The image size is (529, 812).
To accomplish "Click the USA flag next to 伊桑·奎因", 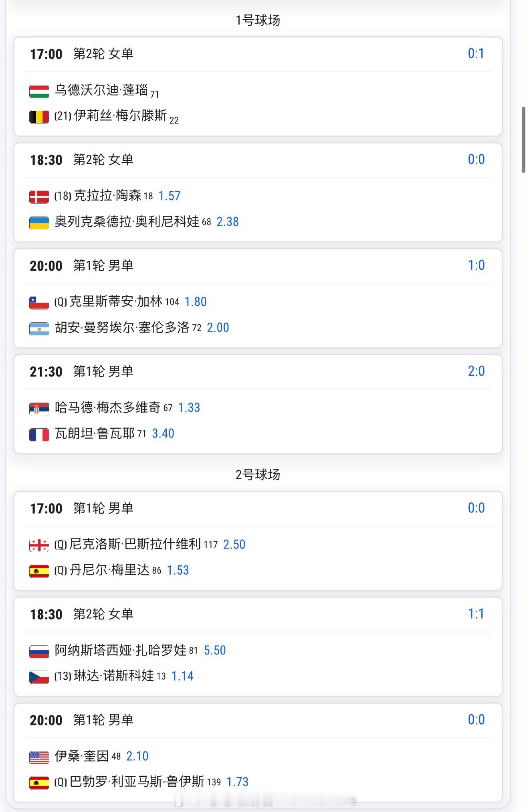I will pyautogui.click(x=39, y=757).
